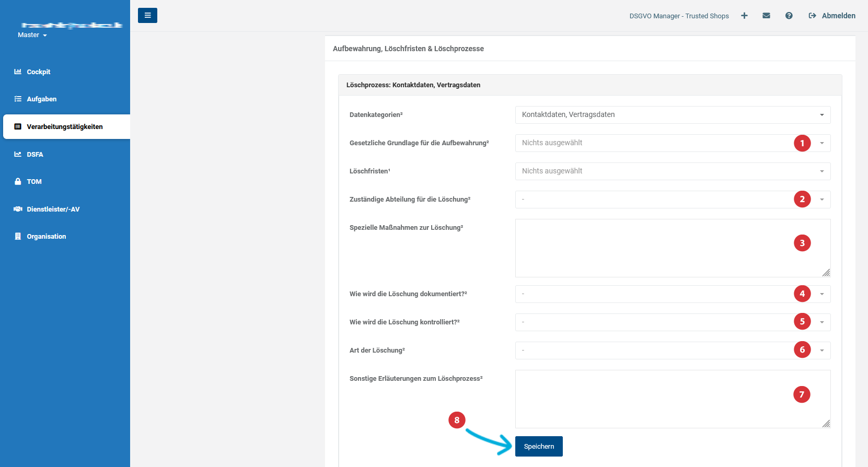This screenshot has width=868, height=467.
Task: Click the Aufgaben list icon
Action: 18,99
